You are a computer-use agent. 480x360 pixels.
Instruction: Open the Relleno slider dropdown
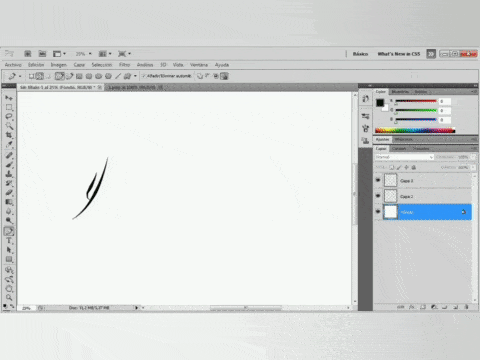pyautogui.click(x=473, y=167)
